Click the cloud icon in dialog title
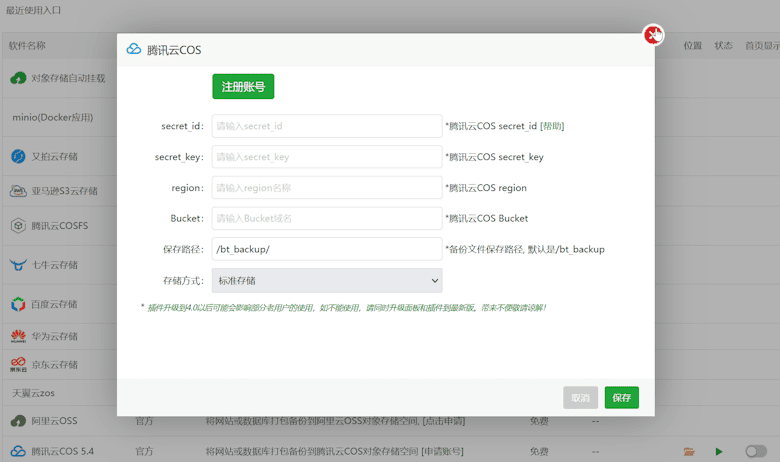Viewport: 780px width, 462px height. pos(134,49)
